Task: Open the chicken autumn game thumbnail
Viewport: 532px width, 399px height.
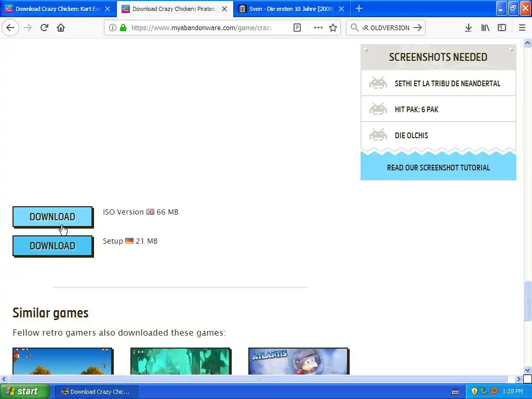Action: (x=62, y=361)
